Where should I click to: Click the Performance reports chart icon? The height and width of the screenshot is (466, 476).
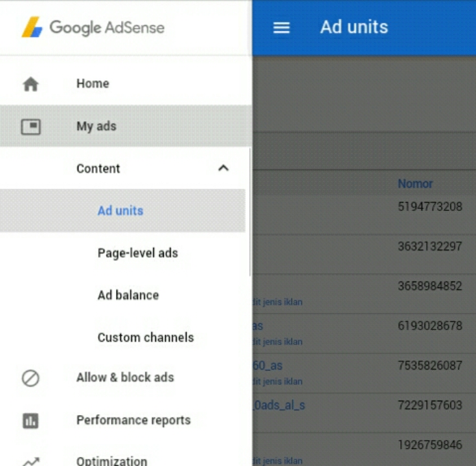[x=30, y=421]
